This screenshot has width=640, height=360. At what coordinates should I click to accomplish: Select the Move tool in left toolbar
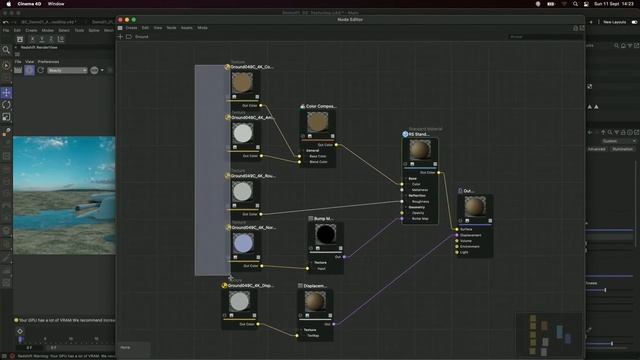[6, 93]
